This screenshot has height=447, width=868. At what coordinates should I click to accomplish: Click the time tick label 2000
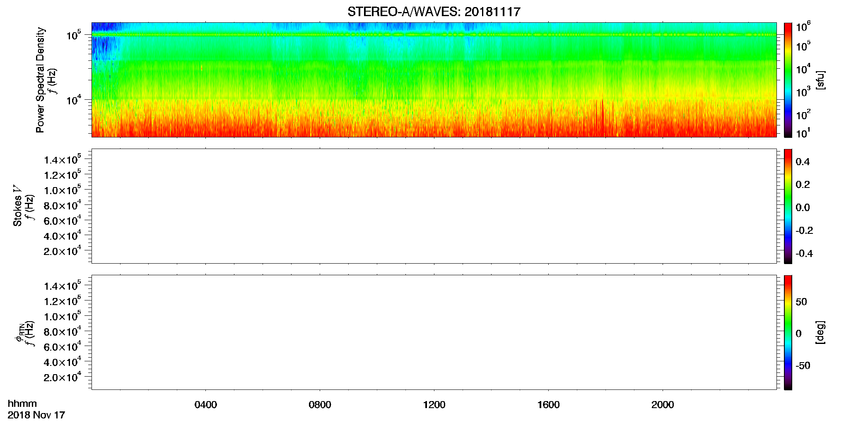663,405
